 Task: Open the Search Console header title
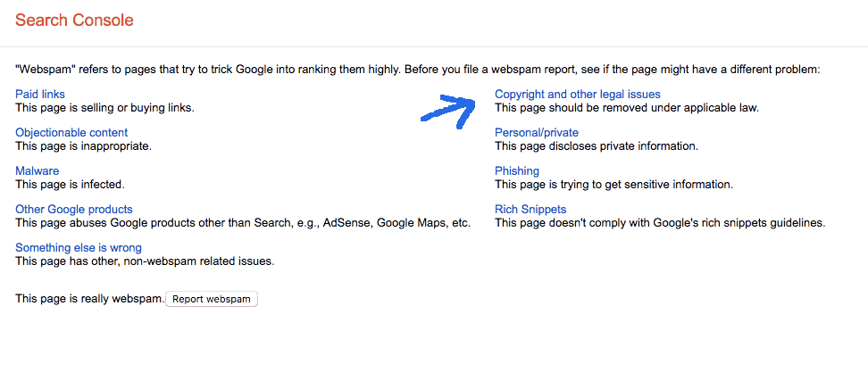click(x=74, y=21)
